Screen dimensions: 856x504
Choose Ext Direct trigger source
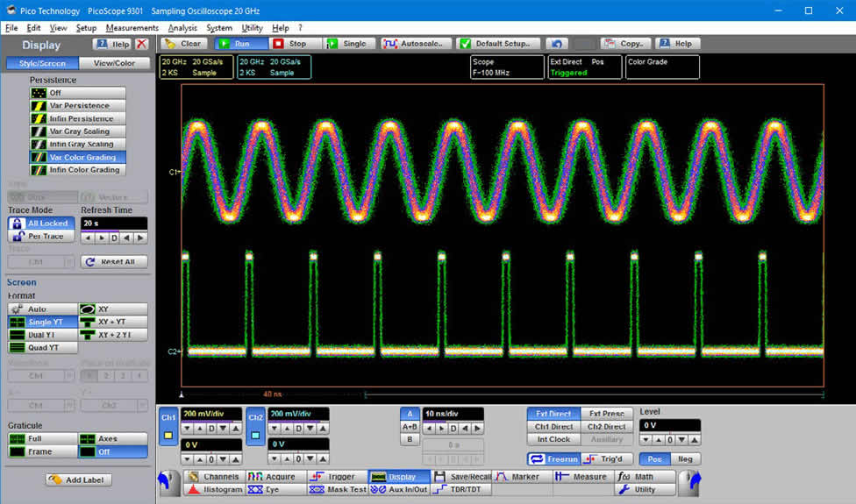553,414
